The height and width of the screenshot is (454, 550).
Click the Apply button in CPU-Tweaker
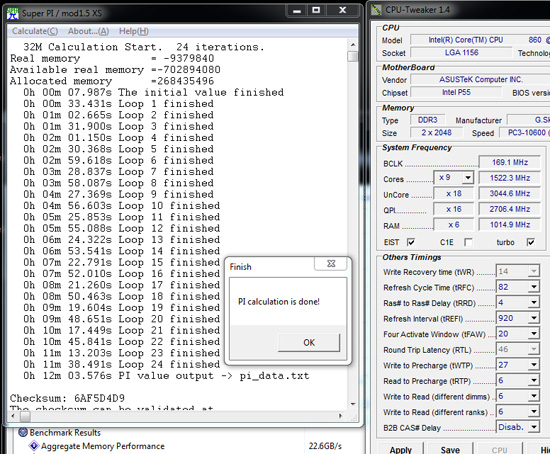[401, 449]
